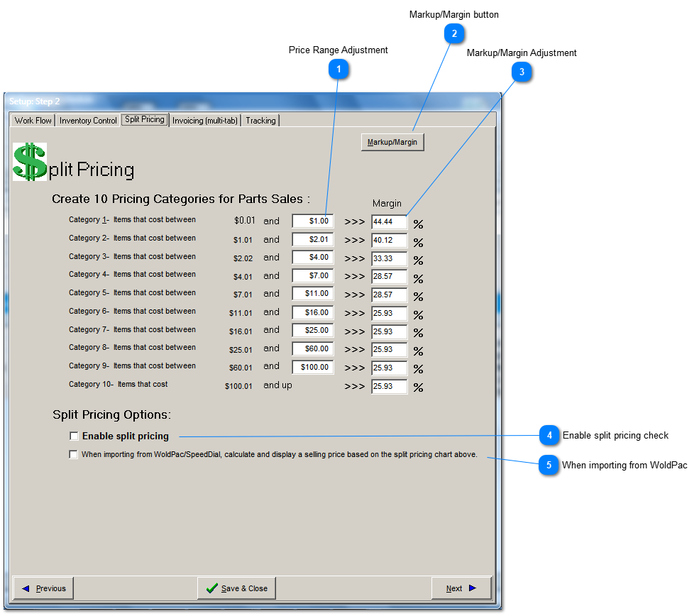The height and width of the screenshot is (616, 699).
Task: Click callout marker number 2
Action: coord(454,33)
